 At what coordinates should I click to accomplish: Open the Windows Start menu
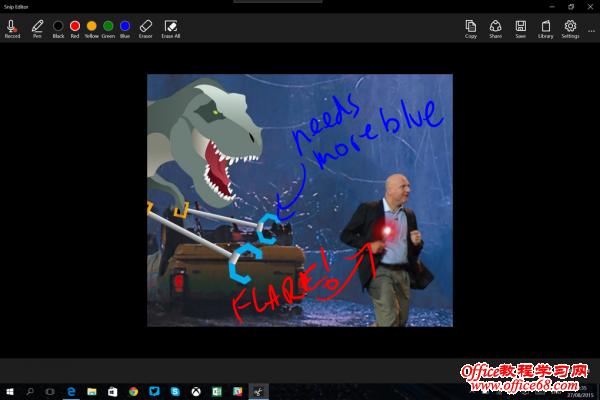click(x=10, y=391)
